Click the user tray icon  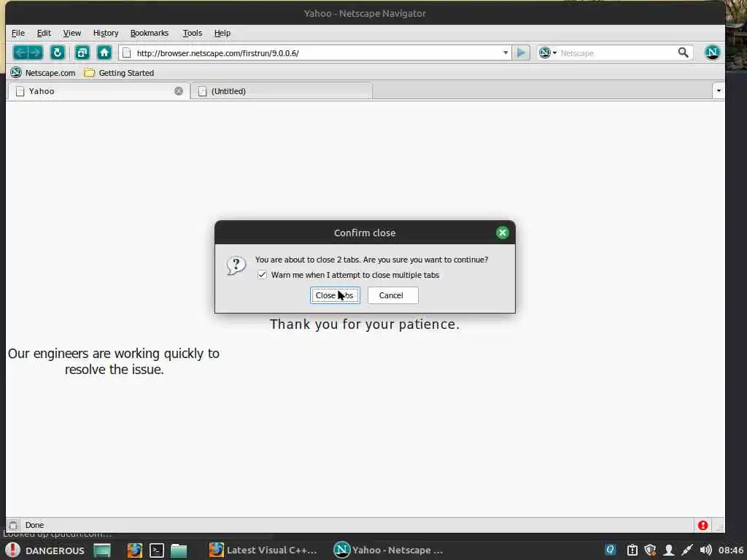pos(668,550)
